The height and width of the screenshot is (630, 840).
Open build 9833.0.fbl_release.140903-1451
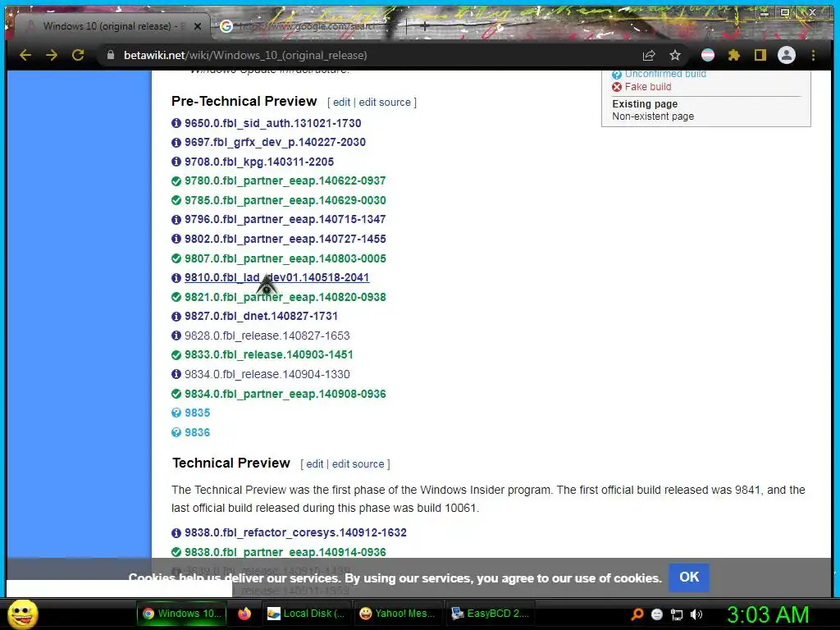pyautogui.click(x=268, y=354)
